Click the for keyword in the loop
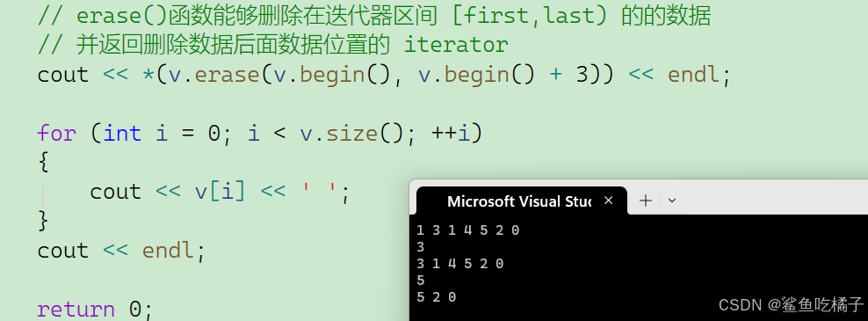868x321 pixels. click(x=56, y=133)
